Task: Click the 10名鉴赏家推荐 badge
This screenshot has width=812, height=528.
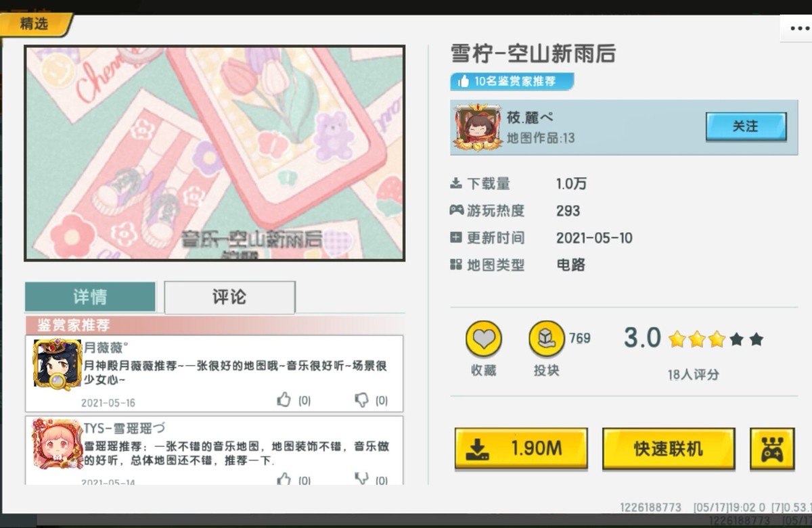Action: click(x=512, y=81)
